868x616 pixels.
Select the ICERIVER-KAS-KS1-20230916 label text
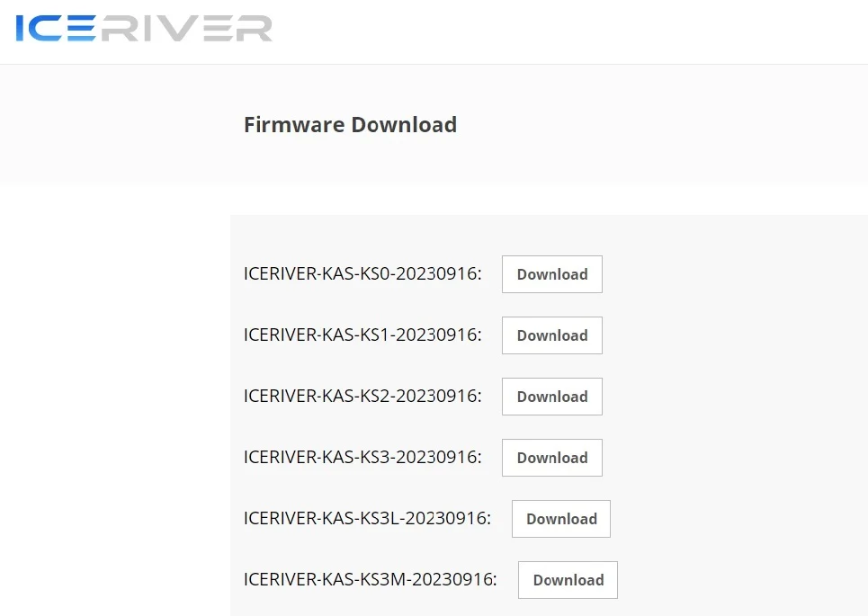(362, 335)
